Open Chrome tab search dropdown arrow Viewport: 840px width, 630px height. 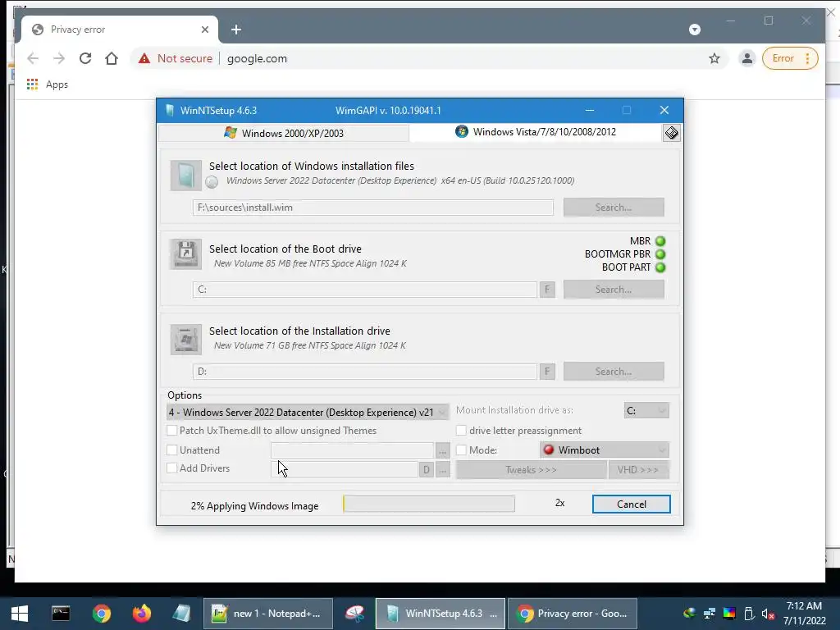tap(695, 30)
